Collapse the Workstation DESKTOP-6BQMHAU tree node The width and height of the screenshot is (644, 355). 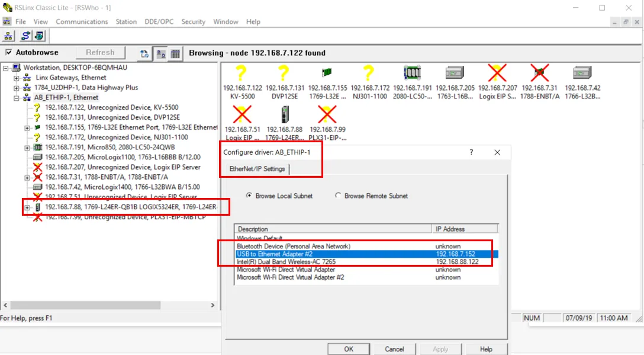6,68
